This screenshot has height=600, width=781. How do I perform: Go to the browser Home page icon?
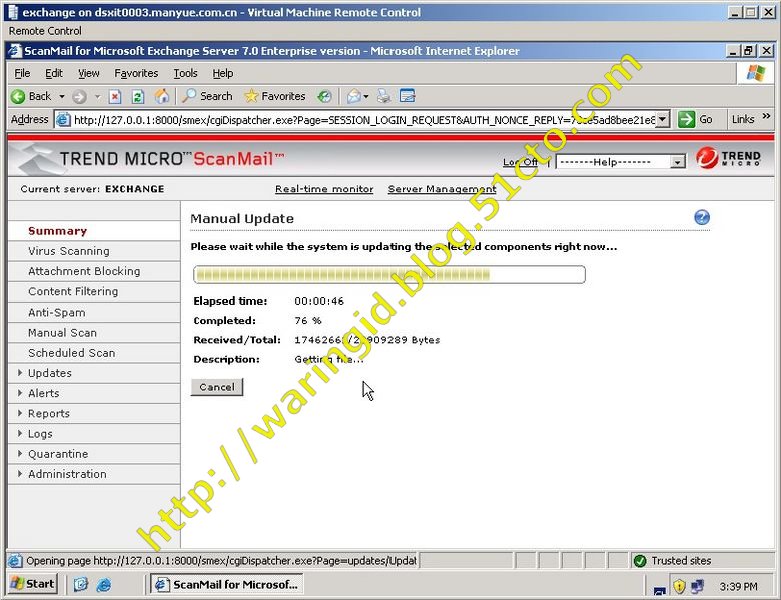click(161, 96)
